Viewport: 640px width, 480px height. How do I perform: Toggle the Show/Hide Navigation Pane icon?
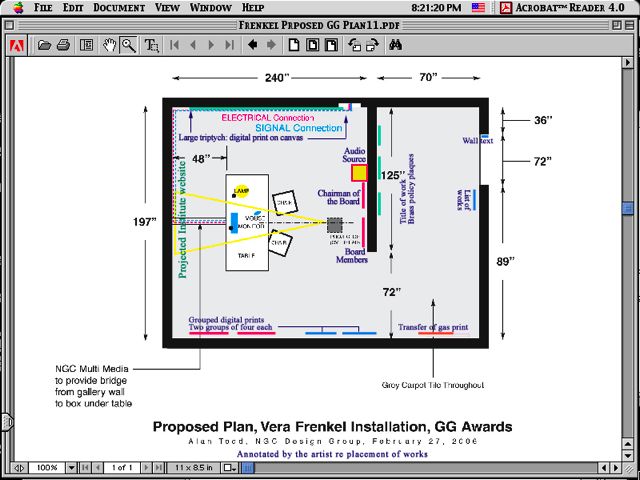coord(86,45)
